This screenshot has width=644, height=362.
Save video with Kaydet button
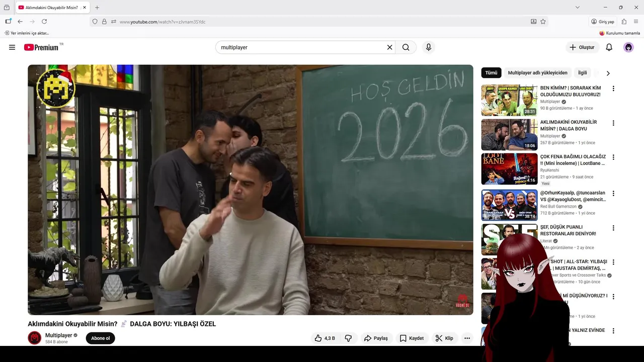[412, 338]
